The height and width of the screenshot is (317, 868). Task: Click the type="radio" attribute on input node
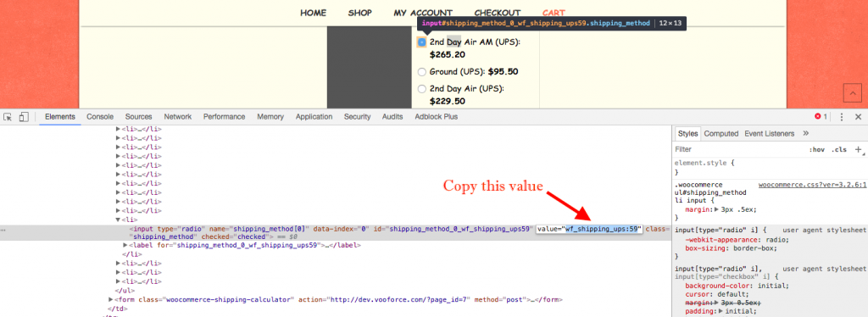click(x=181, y=229)
